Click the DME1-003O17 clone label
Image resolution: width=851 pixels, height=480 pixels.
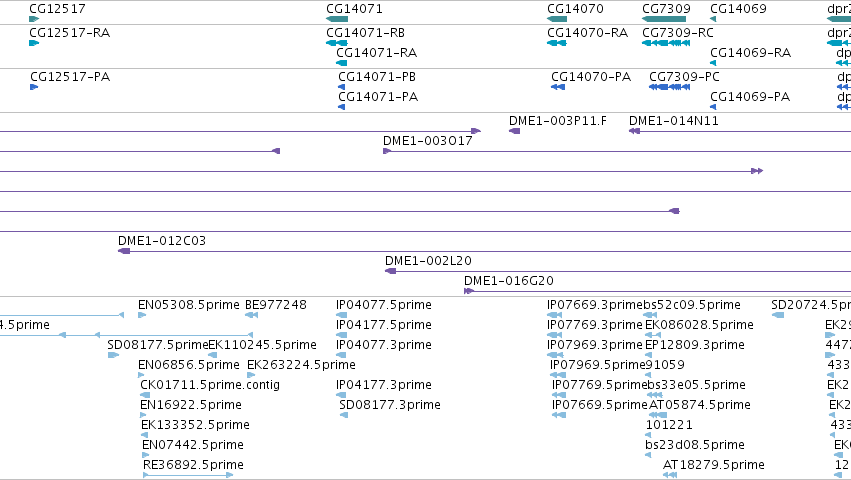(x=428, y=141)
